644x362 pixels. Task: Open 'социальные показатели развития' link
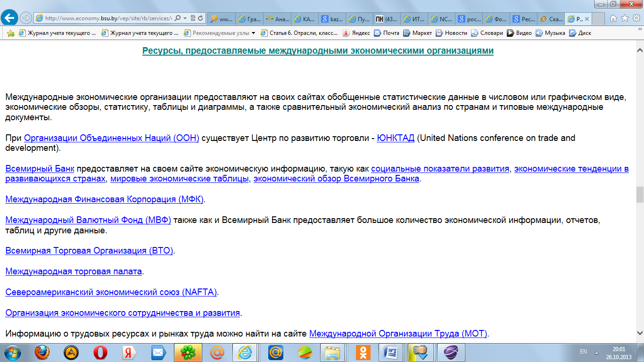click(440, 169)
